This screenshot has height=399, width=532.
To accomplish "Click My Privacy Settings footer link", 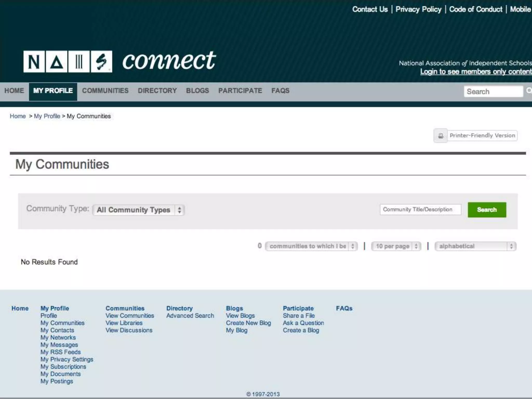I will [67, 360].
